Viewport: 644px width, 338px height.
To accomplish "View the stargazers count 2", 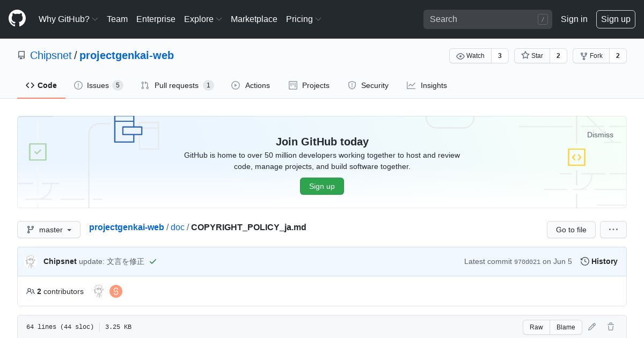I will pos(558,56).
